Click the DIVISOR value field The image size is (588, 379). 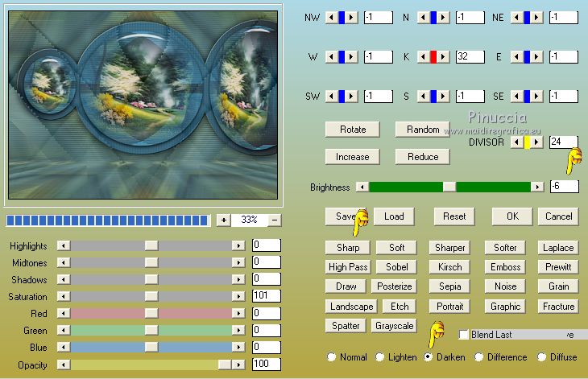point(563,142)
